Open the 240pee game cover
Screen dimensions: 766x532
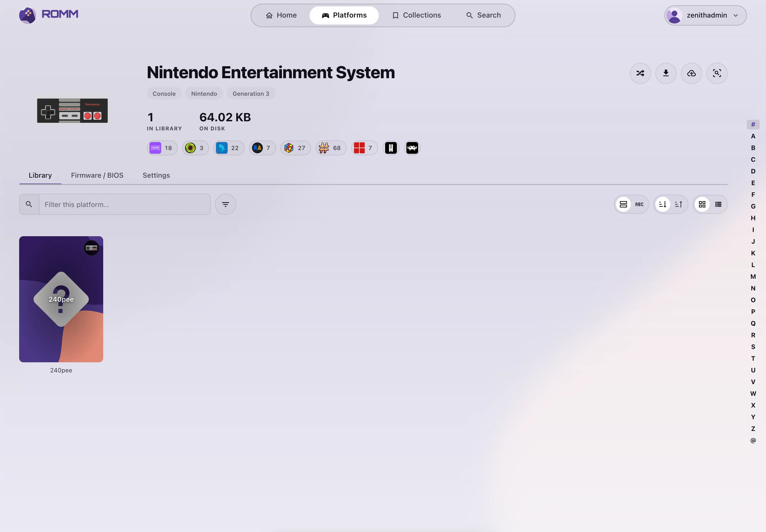(61, 299)
